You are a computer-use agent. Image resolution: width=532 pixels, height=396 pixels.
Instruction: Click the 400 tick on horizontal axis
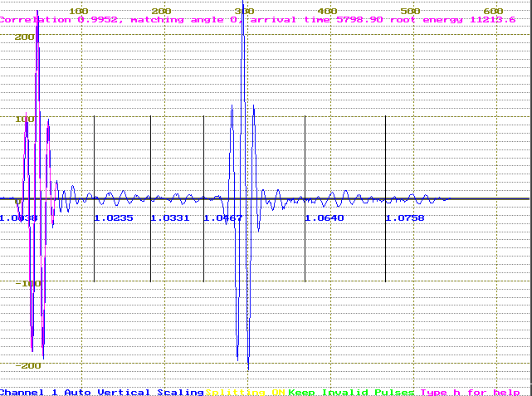pyautogui.click(x=327, y=11)
